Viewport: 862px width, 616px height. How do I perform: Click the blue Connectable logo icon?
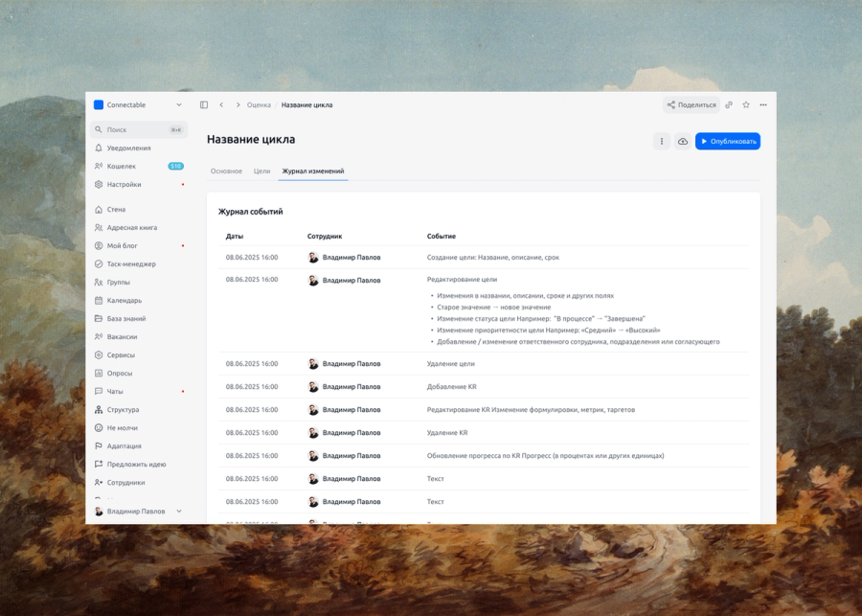point(99,104)
